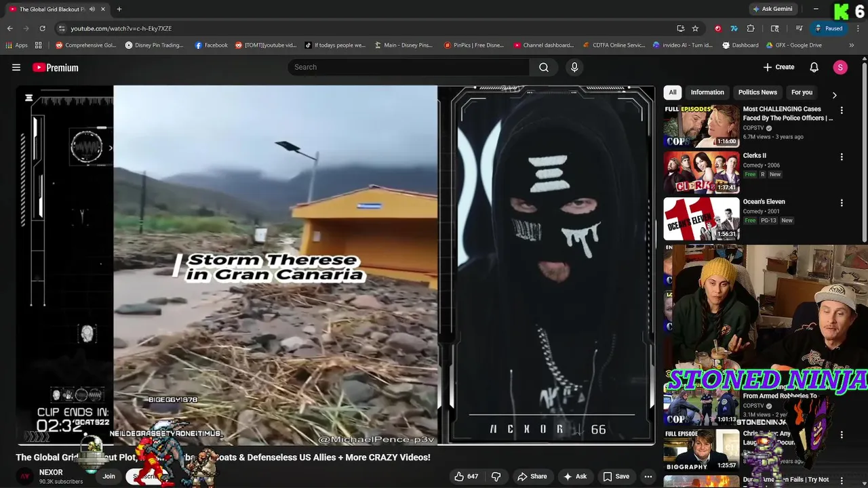Screen dimensions: 868x488
Task: Click the 647 likes count
Action: coord(473,476)
